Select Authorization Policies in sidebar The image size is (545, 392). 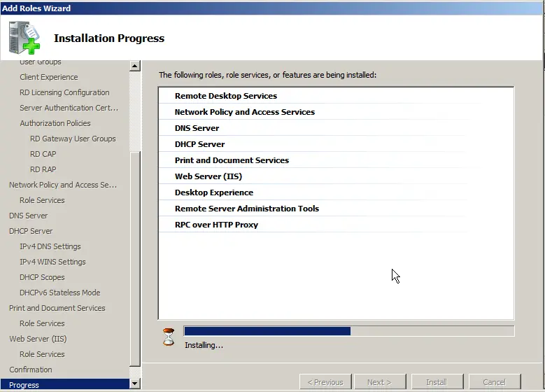55,123
